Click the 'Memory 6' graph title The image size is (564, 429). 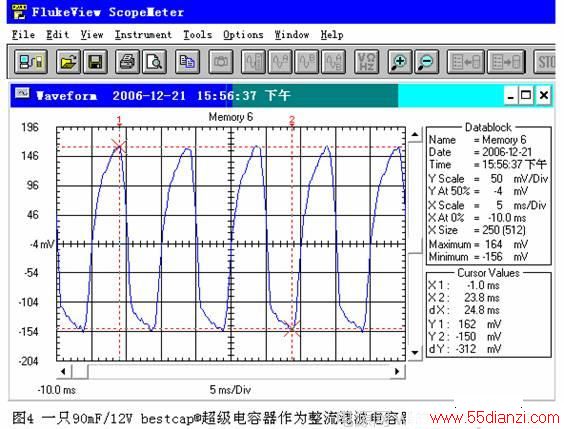click(x=231, y=117)
